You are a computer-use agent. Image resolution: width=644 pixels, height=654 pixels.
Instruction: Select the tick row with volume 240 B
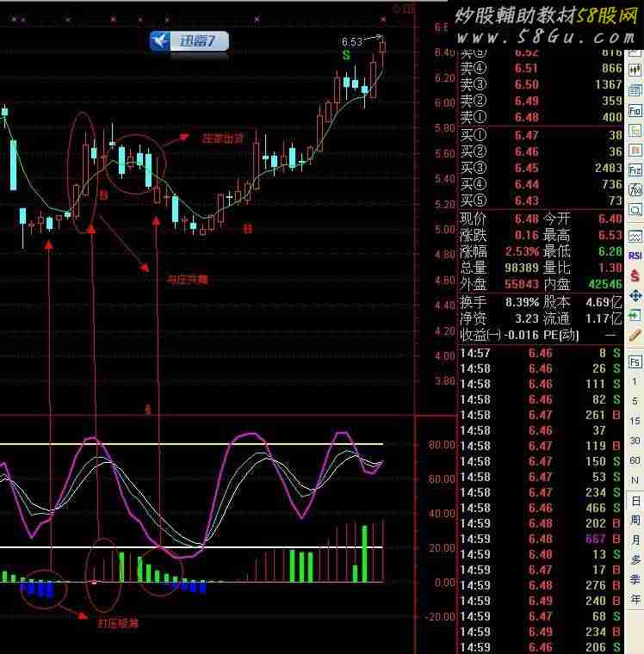(540, 601)
